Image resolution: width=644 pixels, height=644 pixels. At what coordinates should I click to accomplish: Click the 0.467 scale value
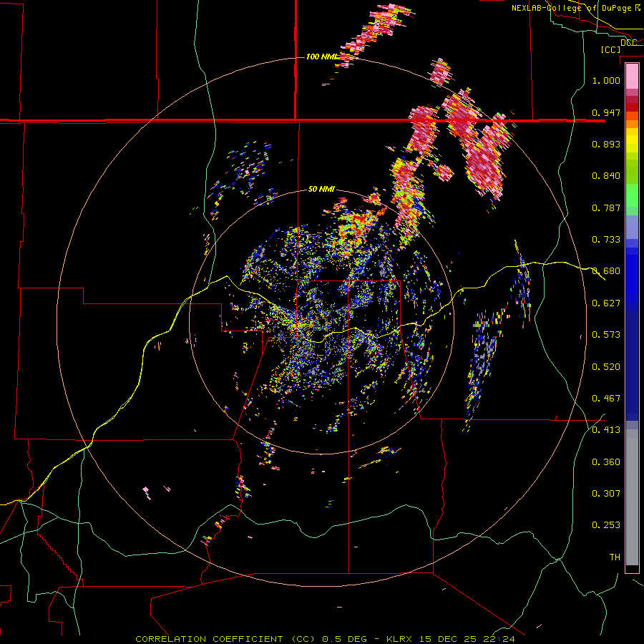point(606,399)
